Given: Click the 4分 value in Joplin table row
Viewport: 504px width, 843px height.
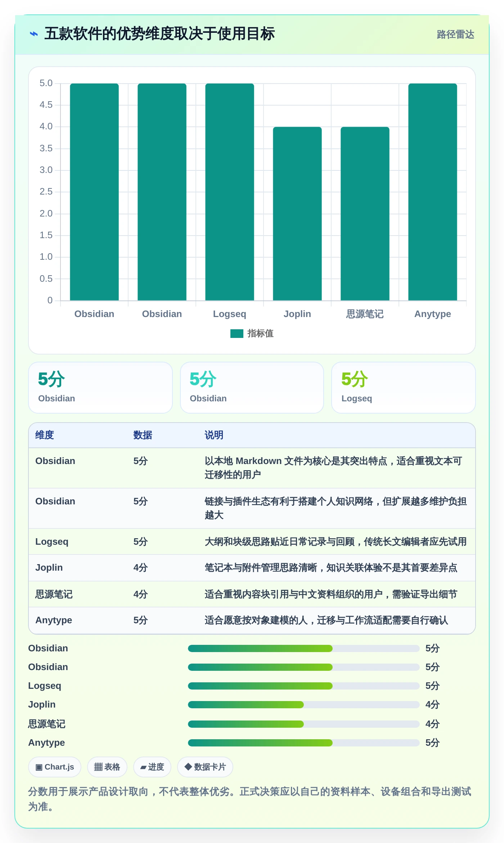Looking at the screenshot, I should [141, 568].
